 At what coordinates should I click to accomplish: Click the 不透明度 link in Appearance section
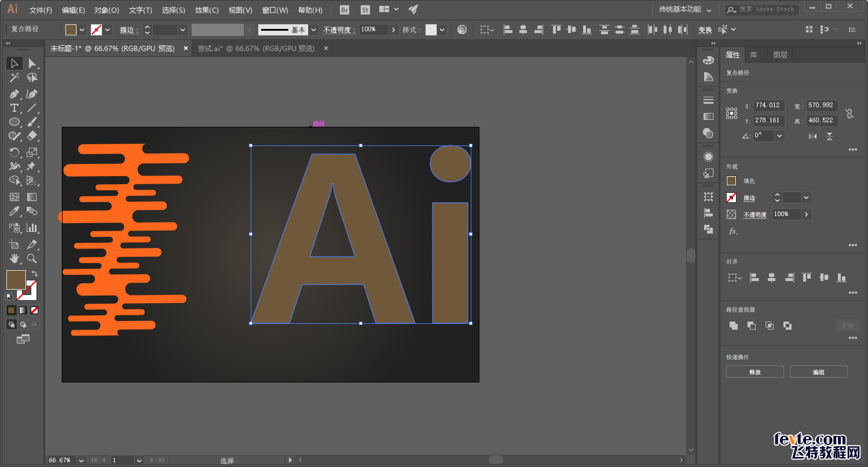click(755, 214)
